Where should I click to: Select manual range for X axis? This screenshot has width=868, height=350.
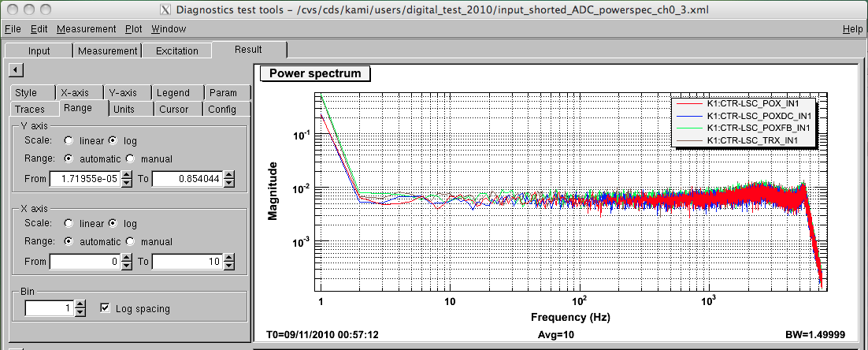click(x=131, y=241)
